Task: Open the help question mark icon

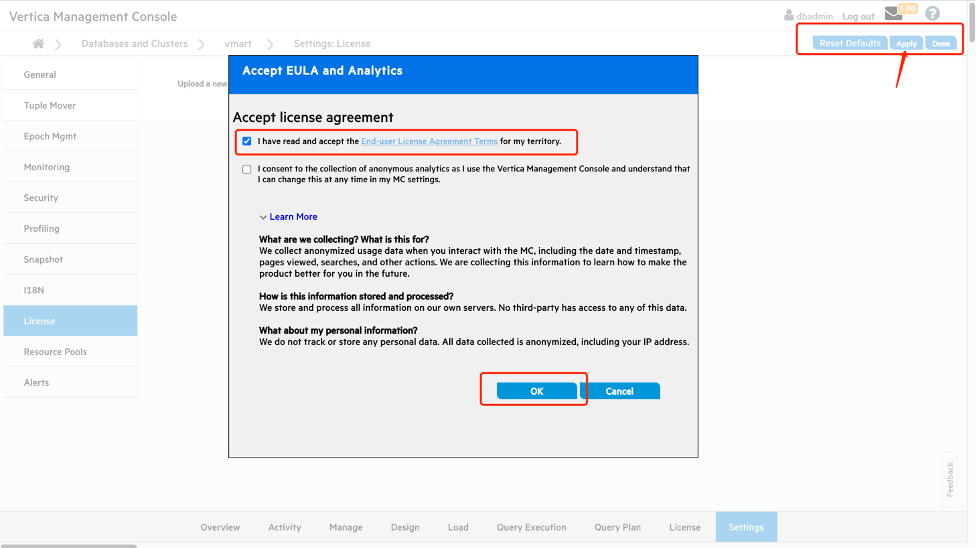Action: click(932, 14)
